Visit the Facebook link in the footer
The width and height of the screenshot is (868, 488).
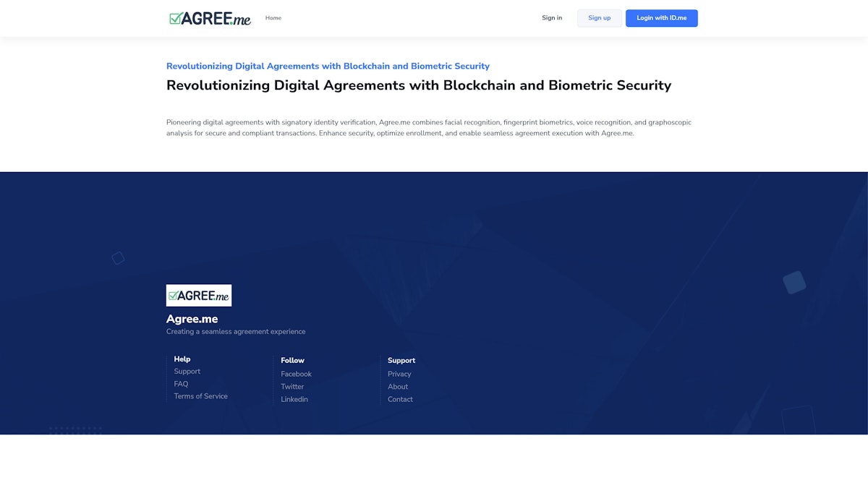pyautogui.click(x=297, y=374)
